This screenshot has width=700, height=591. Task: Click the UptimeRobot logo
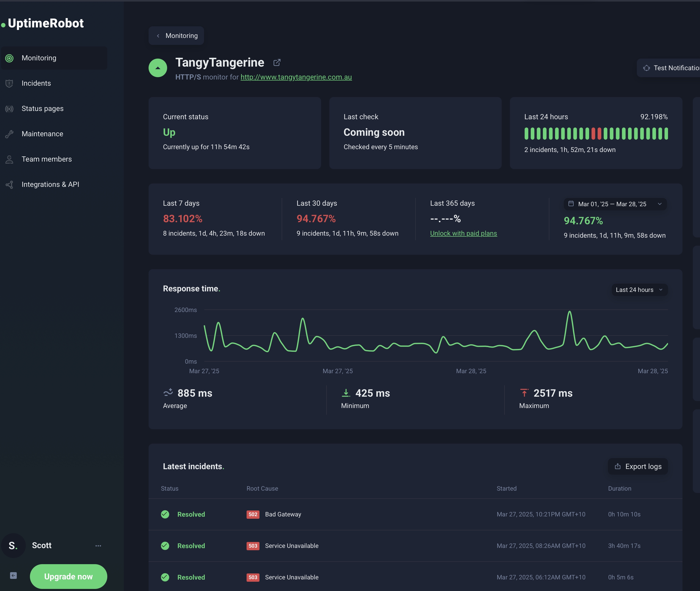click(43, 23)
